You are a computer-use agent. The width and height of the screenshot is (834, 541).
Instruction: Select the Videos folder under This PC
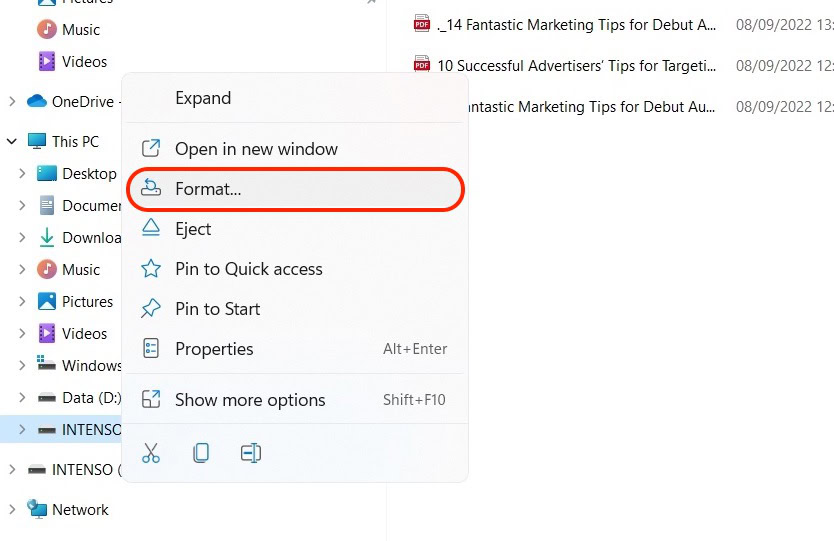tap(84, 333)
